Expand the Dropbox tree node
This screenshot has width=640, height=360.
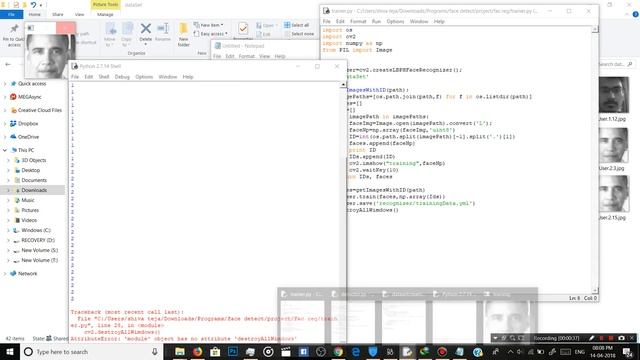pos(5,124)
